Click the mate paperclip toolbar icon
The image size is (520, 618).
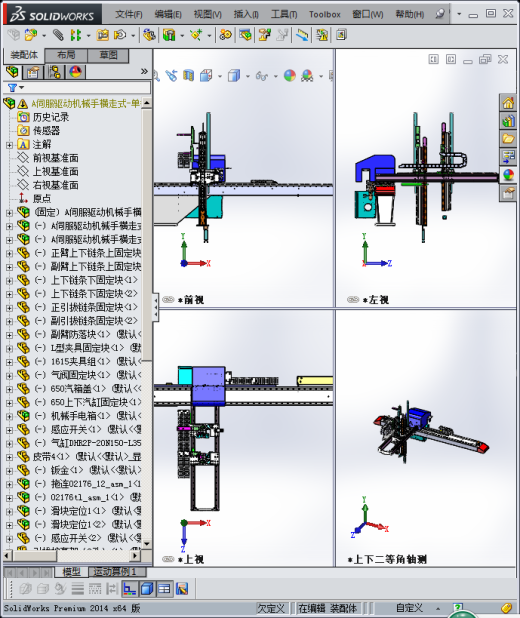(58, 35)
